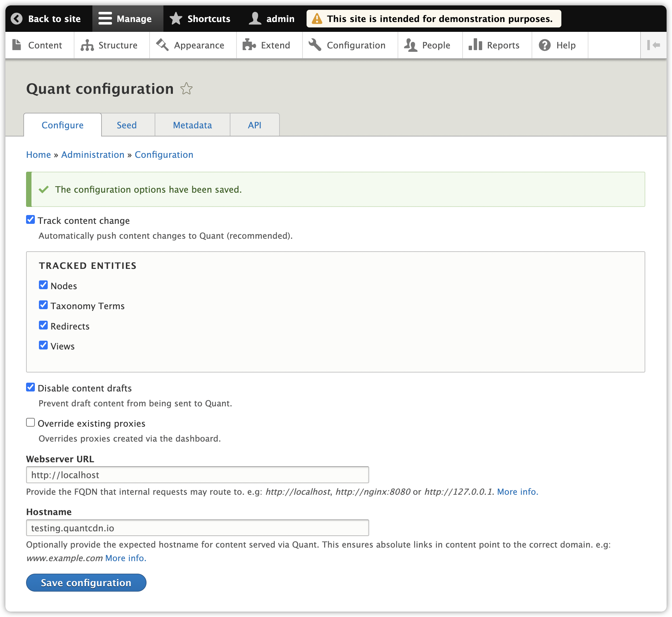Open the API tab

tap(254, 125)
